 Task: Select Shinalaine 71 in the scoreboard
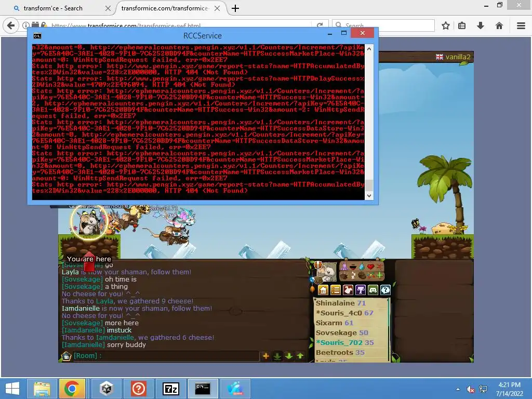[341, 303]
